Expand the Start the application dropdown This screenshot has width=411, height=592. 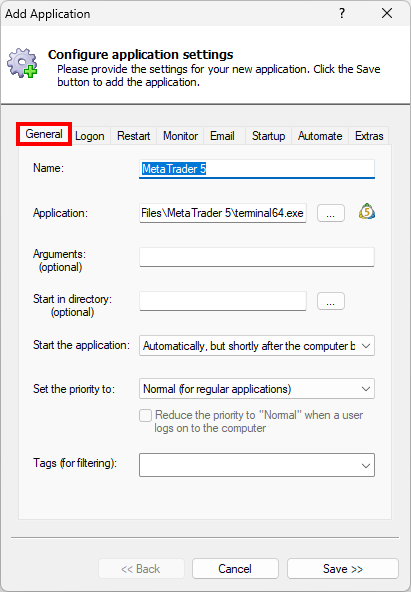[257, 346]
